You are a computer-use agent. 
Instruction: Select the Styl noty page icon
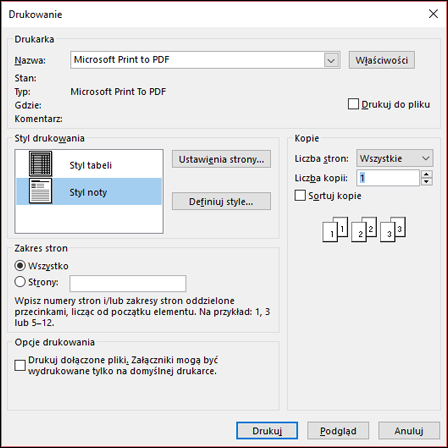click(40, 191)
